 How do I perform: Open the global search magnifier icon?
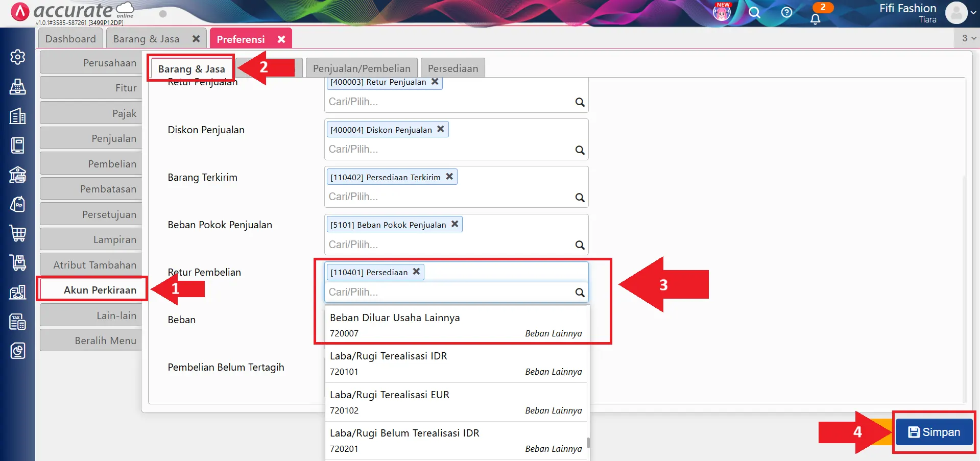(x=754, y=12)
